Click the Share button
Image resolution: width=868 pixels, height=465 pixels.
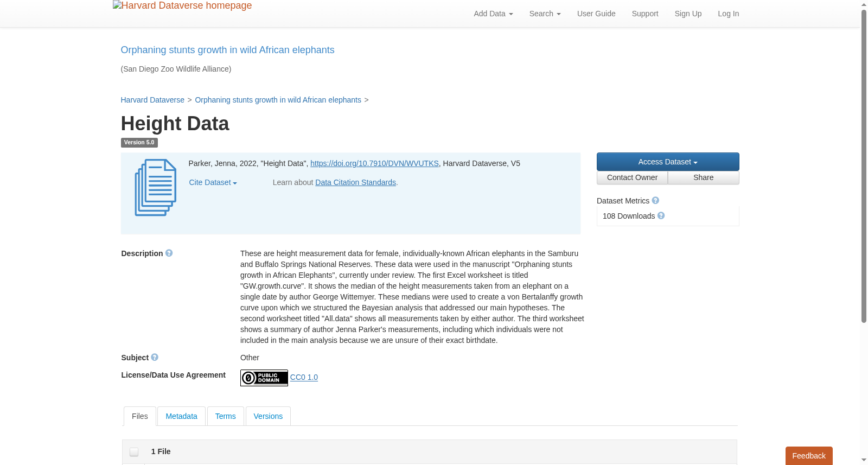click(704, 178)
